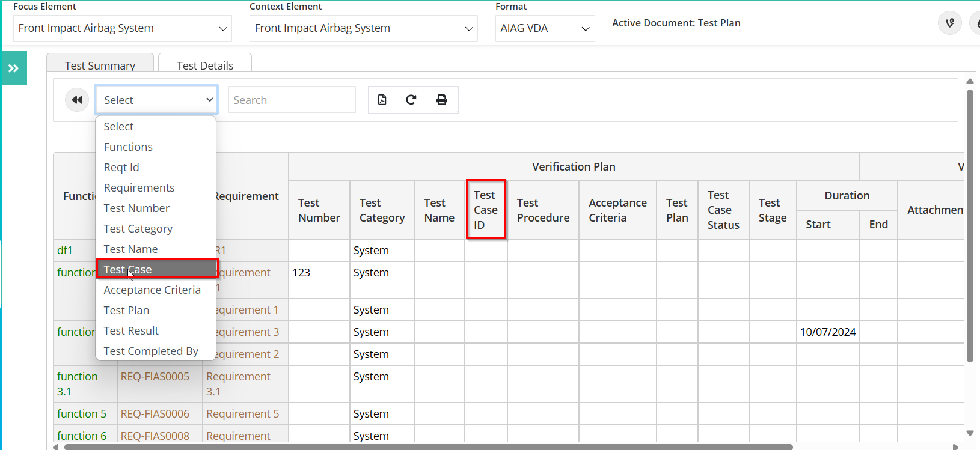
Task: Click the Test Procedure column header
Action: [544, 210]
